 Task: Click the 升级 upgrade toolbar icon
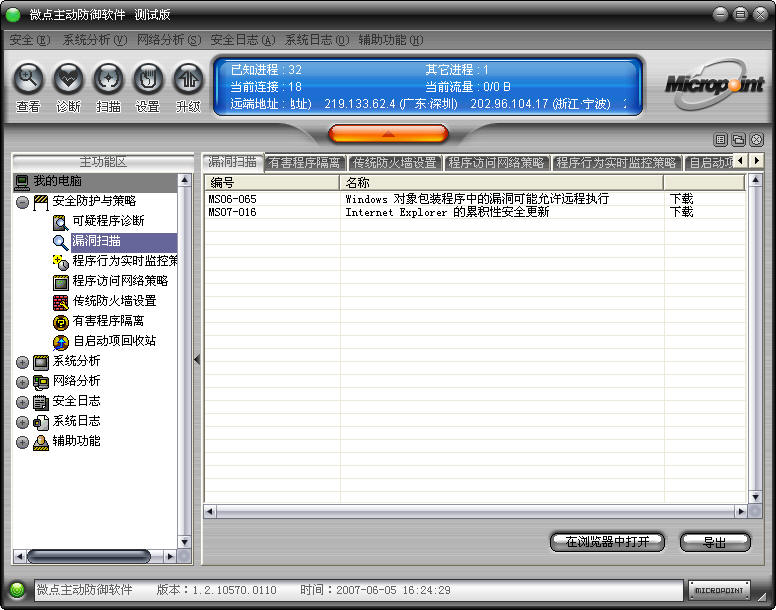(188, 79)
